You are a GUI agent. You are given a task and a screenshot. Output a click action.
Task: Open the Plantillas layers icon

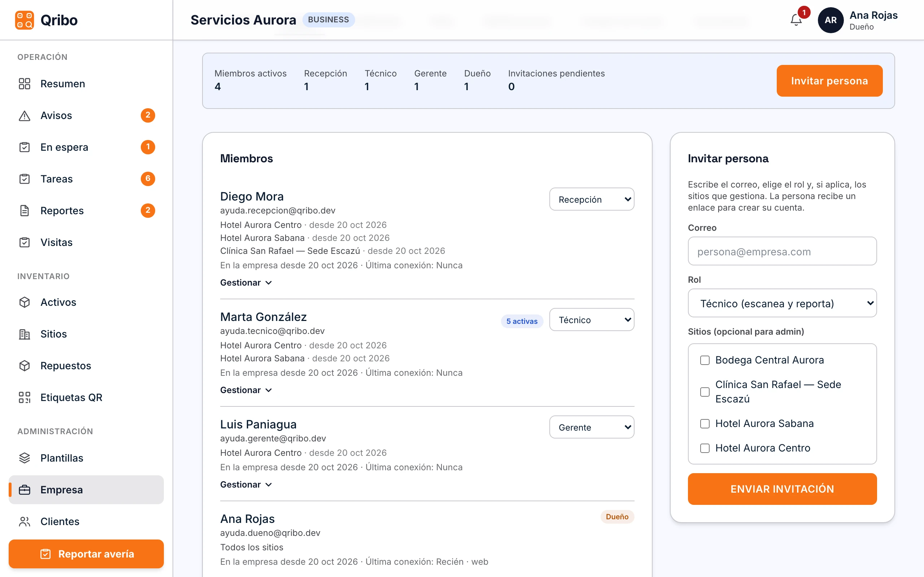point(25,458)
